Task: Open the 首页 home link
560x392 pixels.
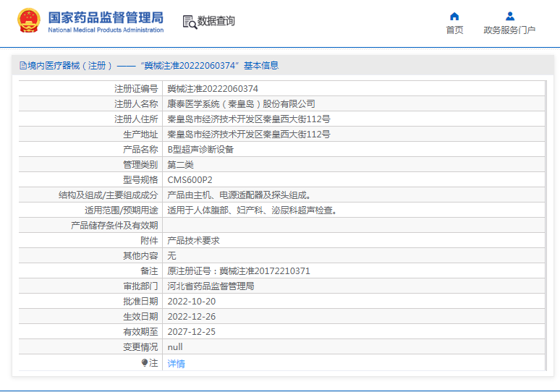Action: click(x=454, y=30)
